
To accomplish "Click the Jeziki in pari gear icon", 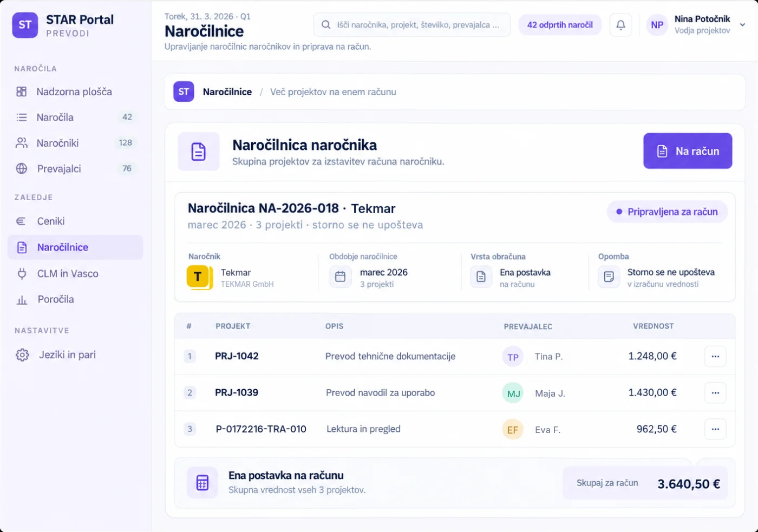I will (x=22, y=355).
